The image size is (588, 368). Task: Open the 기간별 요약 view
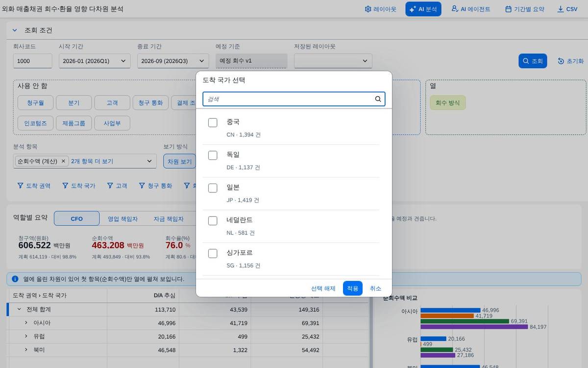(x=524, y=9)
